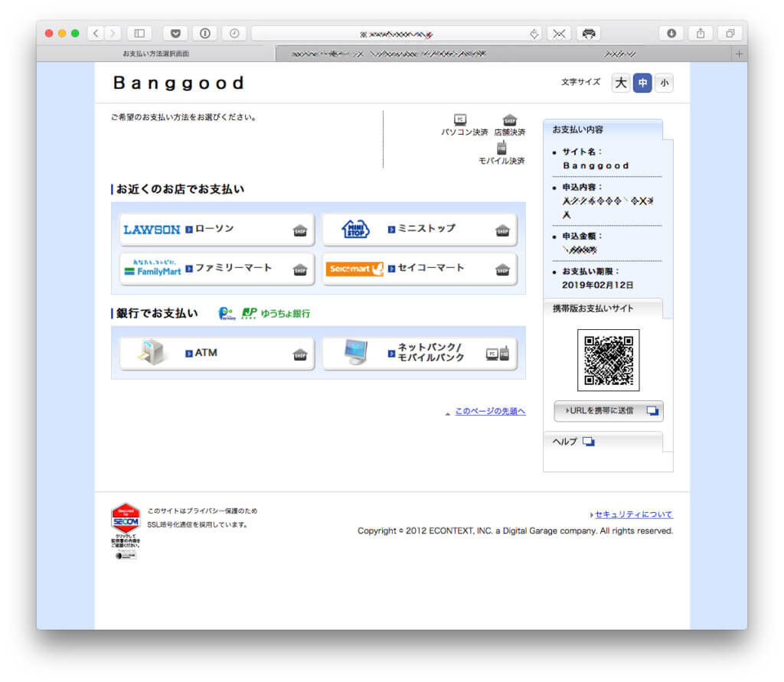Jump to top via このページの先頭へ link
This screenshot has height=682, width=784.
tap(490, 411)
